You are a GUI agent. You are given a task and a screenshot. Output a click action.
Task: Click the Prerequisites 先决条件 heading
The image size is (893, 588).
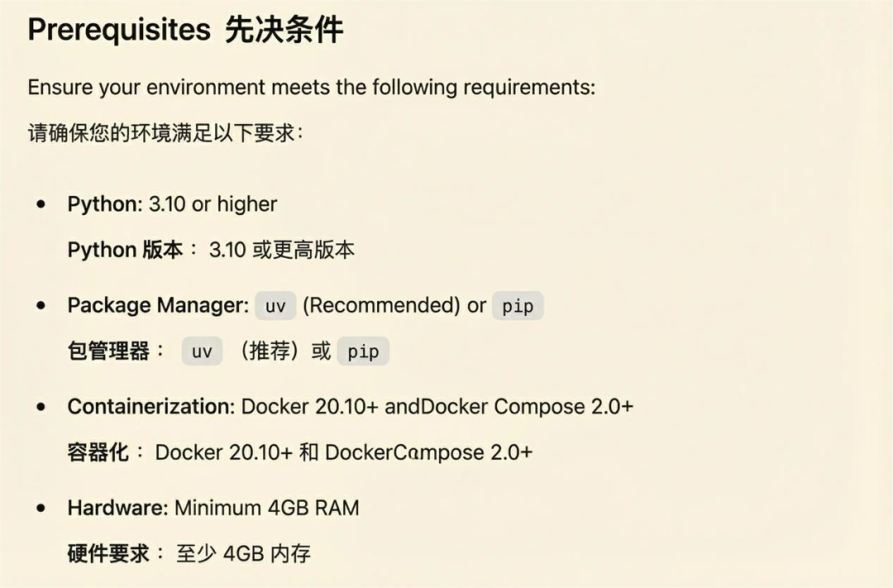coord(185,31)
